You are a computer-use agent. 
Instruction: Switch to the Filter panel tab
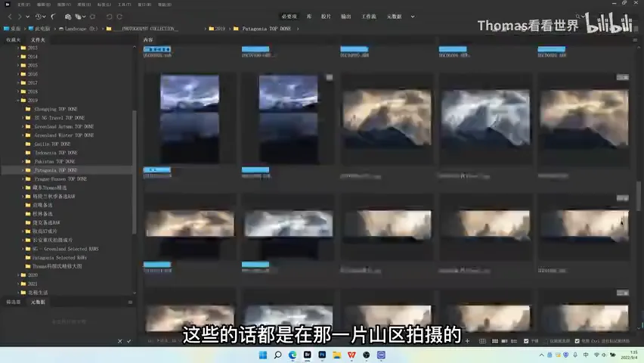[13, 302]
